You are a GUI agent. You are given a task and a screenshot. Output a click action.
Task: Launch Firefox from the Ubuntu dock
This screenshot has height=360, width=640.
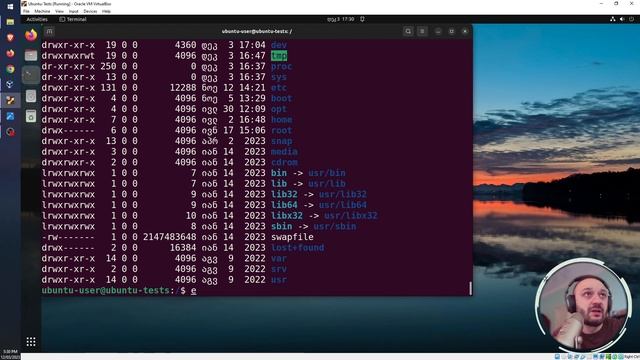point(31,35)
